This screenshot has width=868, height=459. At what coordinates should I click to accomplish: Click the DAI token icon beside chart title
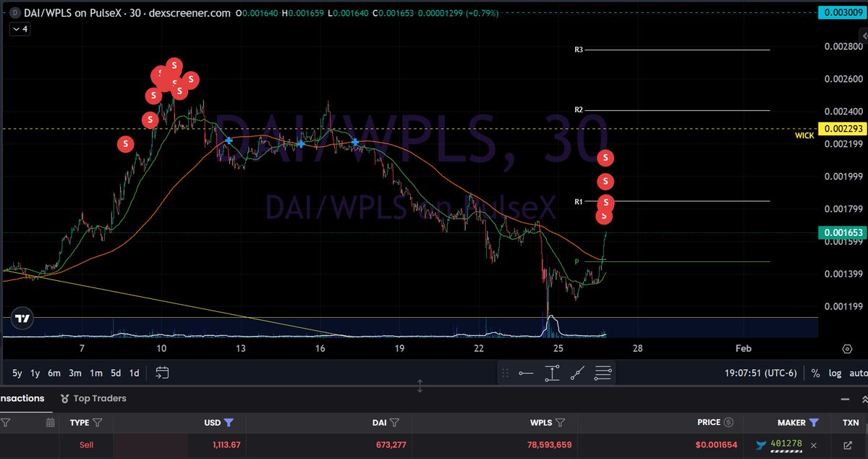click(15, 14)
